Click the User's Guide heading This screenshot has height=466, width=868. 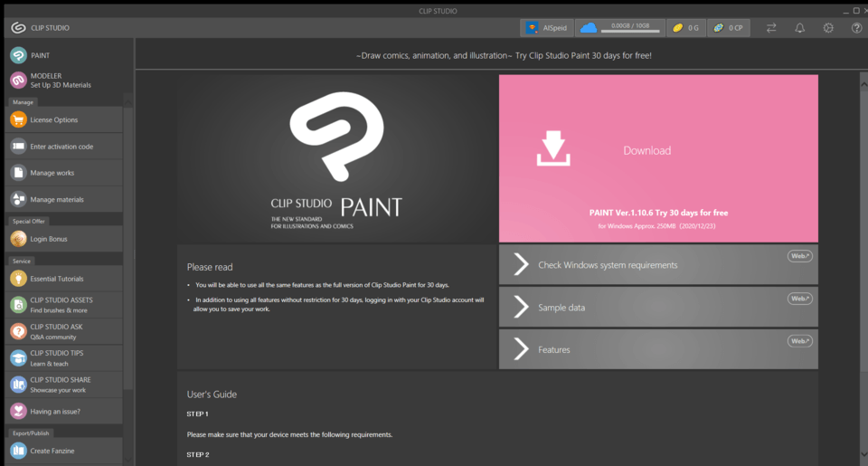[212, 395]
